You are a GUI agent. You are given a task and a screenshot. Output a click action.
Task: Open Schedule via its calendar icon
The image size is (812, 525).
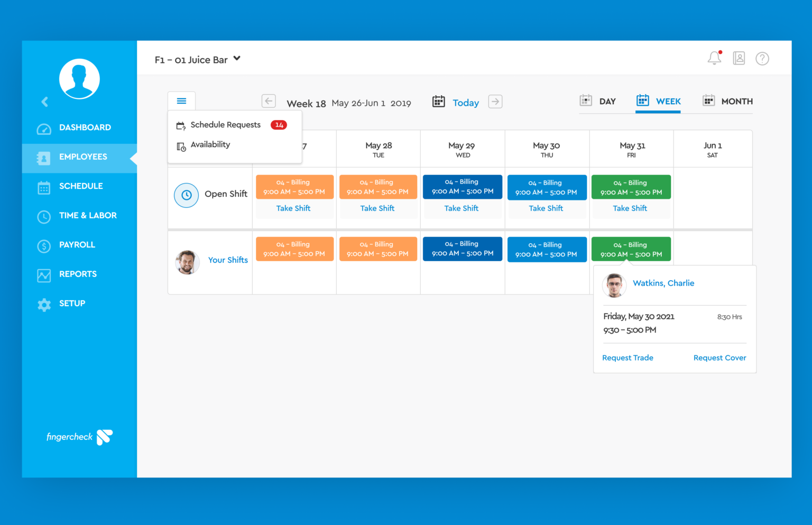pyautogui.click(x=44, y=186)
